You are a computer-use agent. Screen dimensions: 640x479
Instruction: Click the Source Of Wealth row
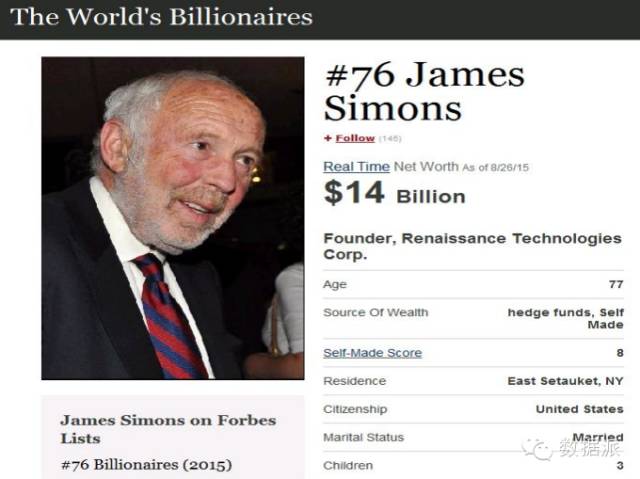coord(473,318)
